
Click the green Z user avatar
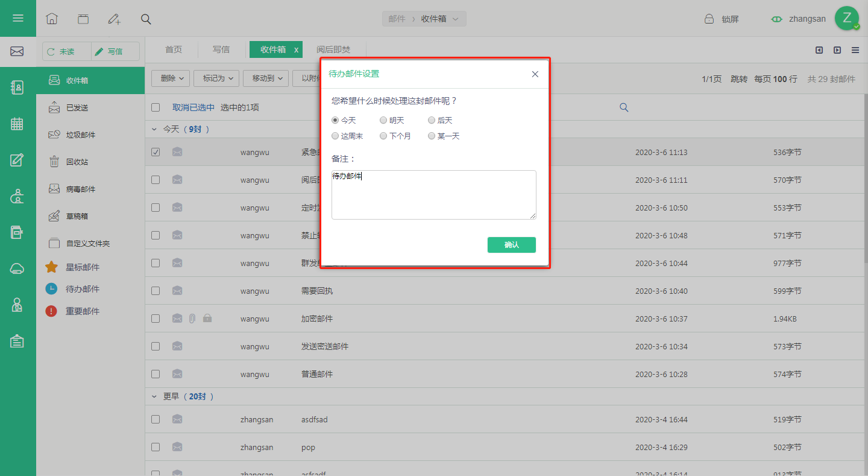click(x=847, y=19)
